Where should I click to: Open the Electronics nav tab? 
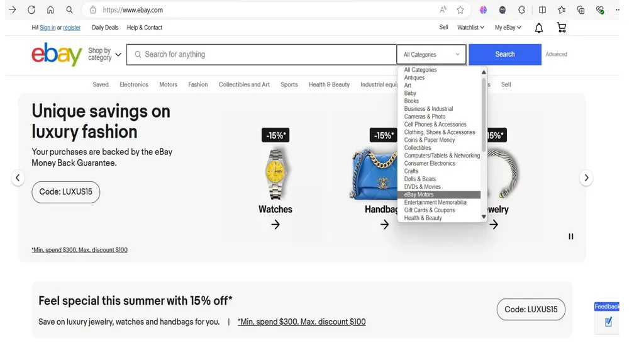point(134,85)
